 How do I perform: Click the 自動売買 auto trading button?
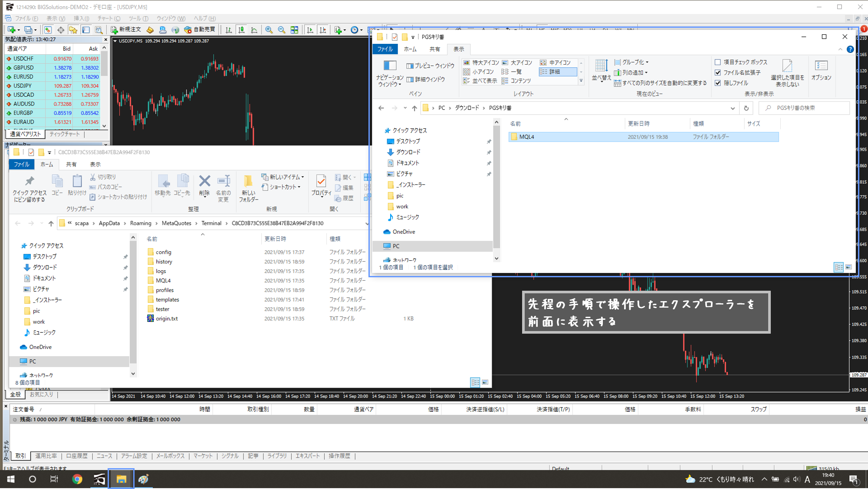click(x=200, y=30)
